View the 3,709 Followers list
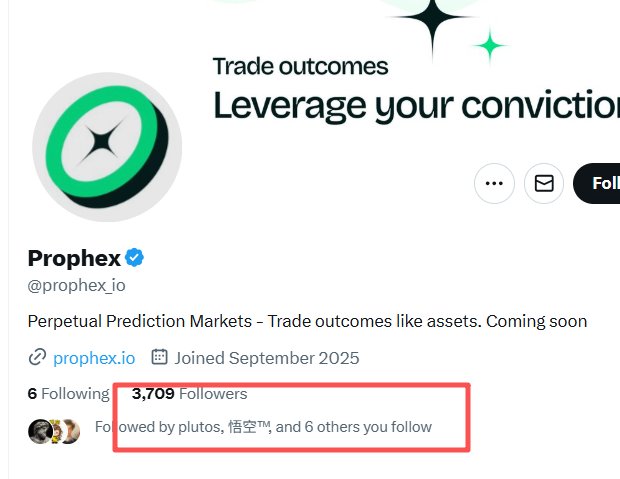Screen dimensions: 620x479 [189, 393]
